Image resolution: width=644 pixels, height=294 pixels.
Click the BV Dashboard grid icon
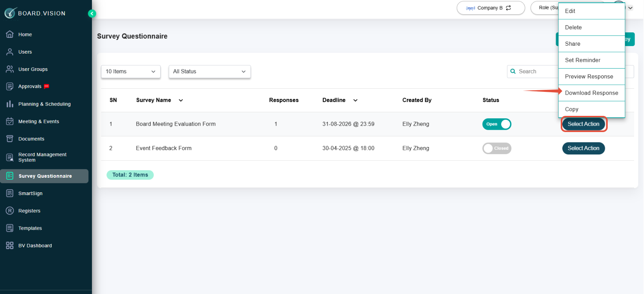pos(10,246)
